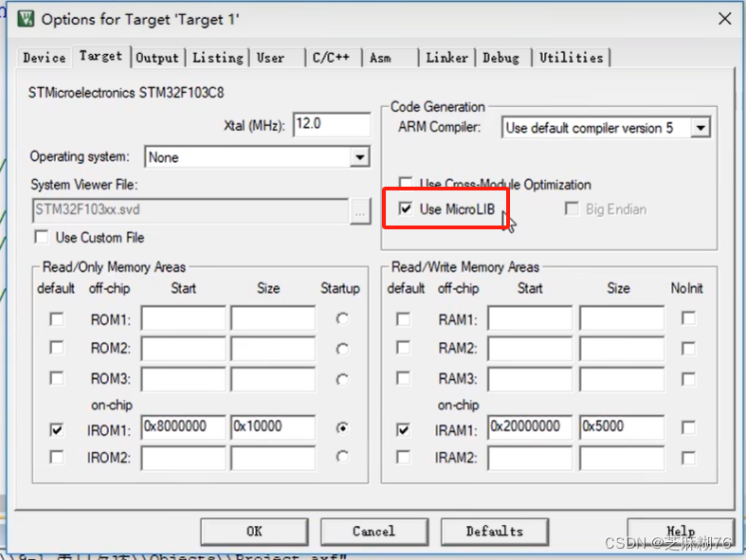Click the ROM1 Start field
This screenshot has width=746, height=560.
click(x=183, y=318)
